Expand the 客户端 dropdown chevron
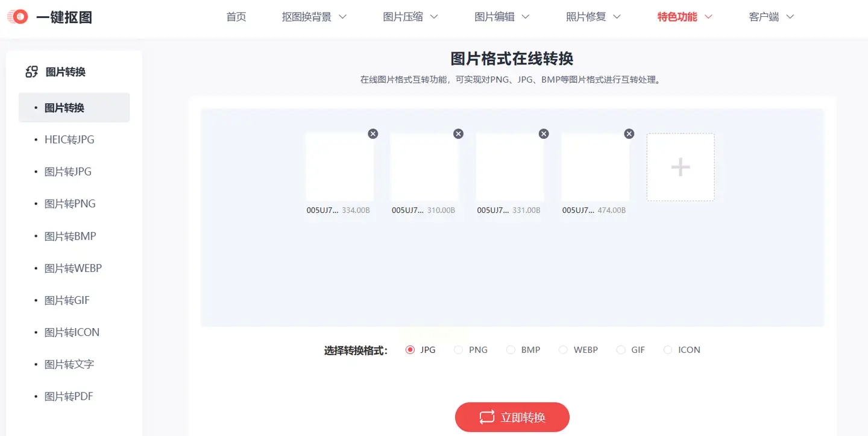The width and height of the screenshot is (868, 436). pyautogui.click(x=790, y=17)
